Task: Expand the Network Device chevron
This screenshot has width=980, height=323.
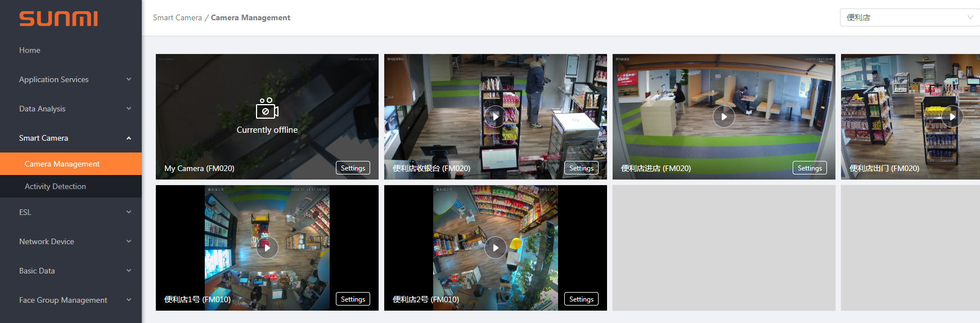Action: coord(129,241)
